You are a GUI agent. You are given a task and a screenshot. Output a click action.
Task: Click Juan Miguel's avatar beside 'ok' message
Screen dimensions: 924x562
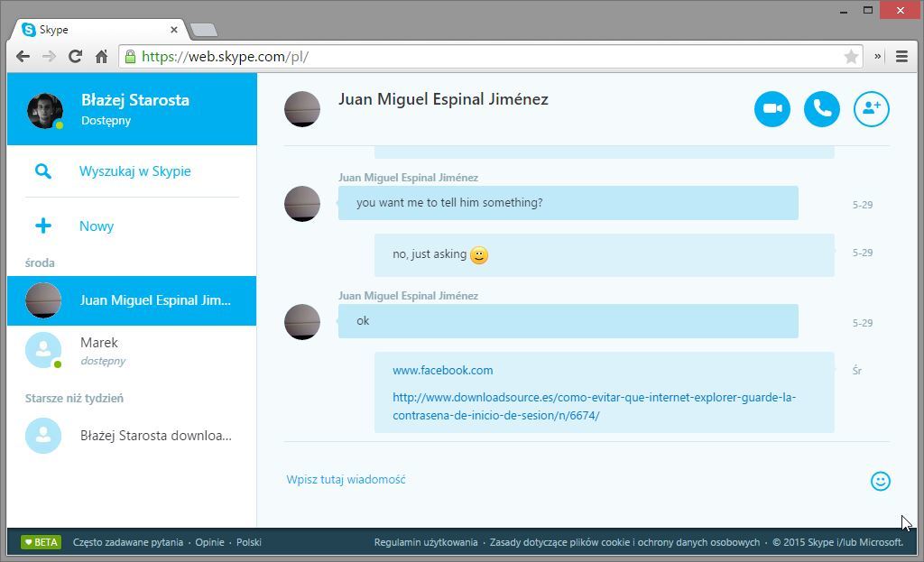click(x=302, y=322)
